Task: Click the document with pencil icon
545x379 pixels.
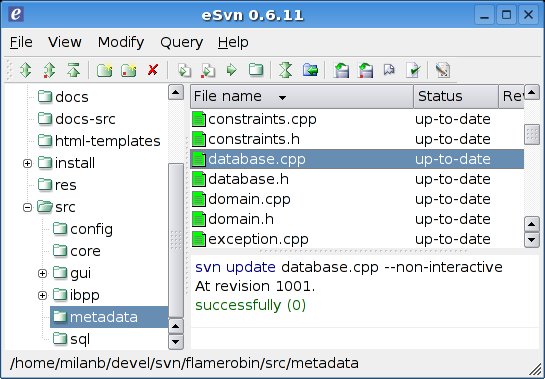Action: [442, 70]
